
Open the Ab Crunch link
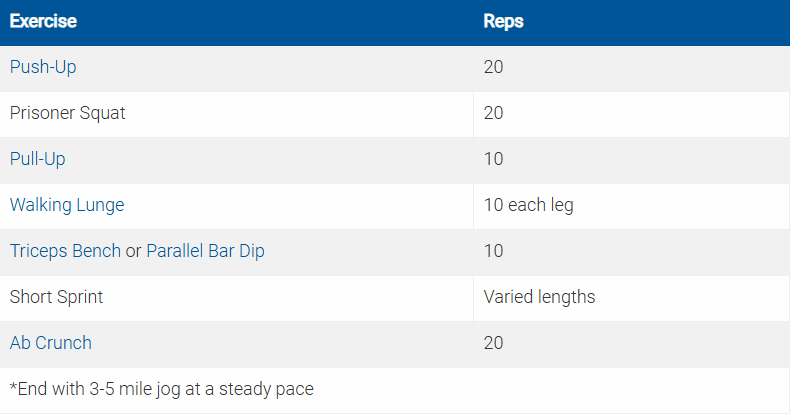click(x=50, y=343)
